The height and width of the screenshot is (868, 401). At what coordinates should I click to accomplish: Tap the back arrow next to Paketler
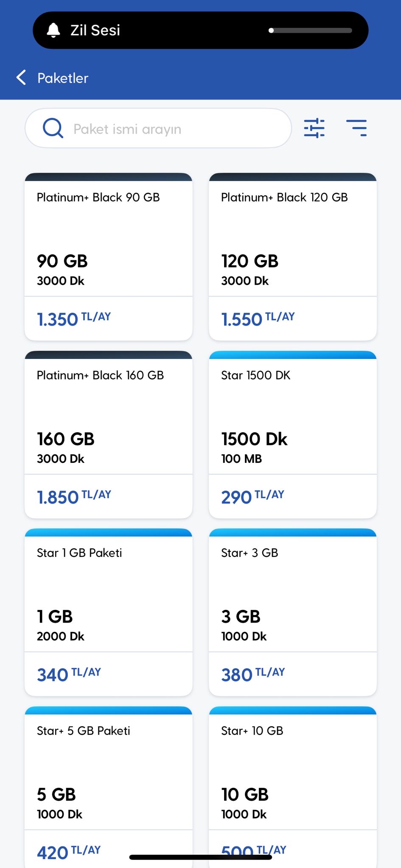21,78
